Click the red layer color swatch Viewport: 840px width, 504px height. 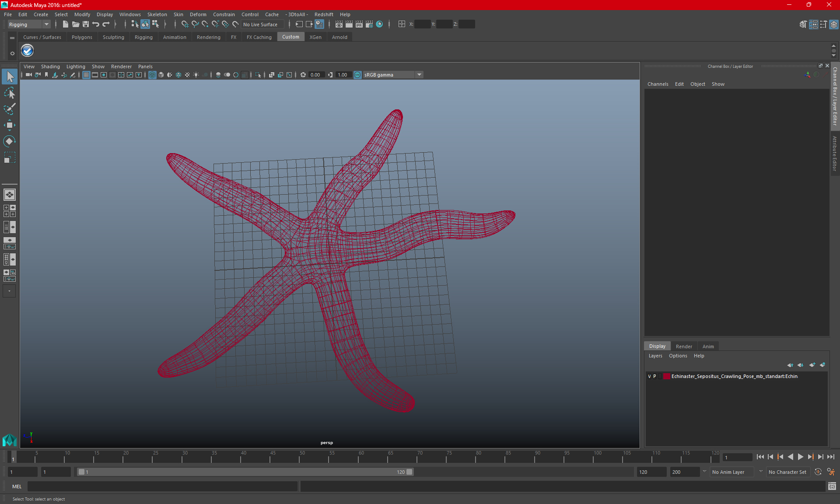(x=666, y=376)
